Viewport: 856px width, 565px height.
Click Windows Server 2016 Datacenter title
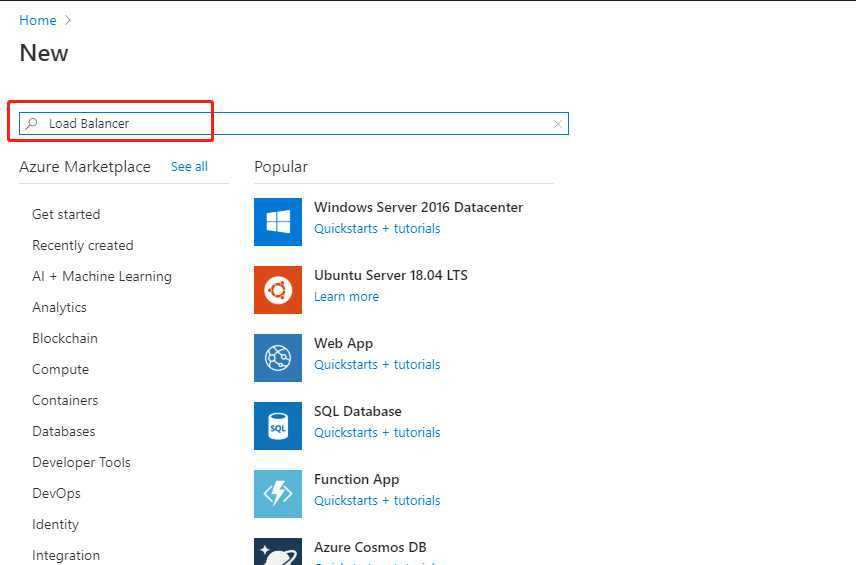point(418,207)
